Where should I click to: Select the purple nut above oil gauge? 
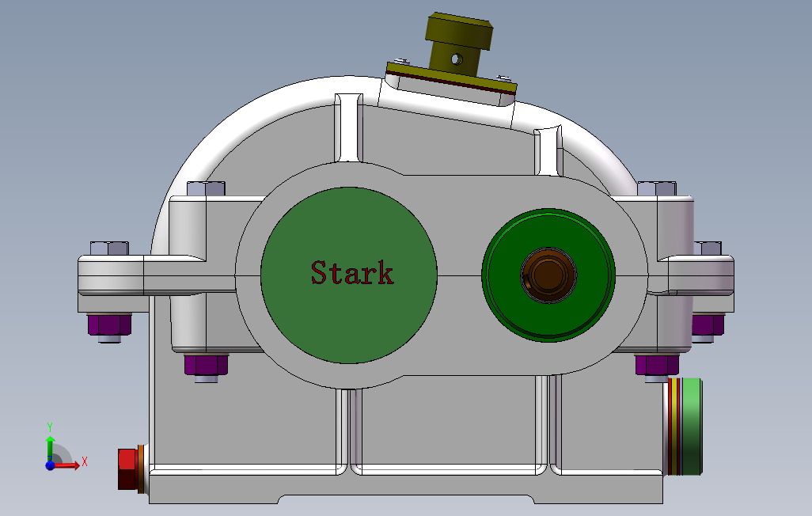point(657,365)
